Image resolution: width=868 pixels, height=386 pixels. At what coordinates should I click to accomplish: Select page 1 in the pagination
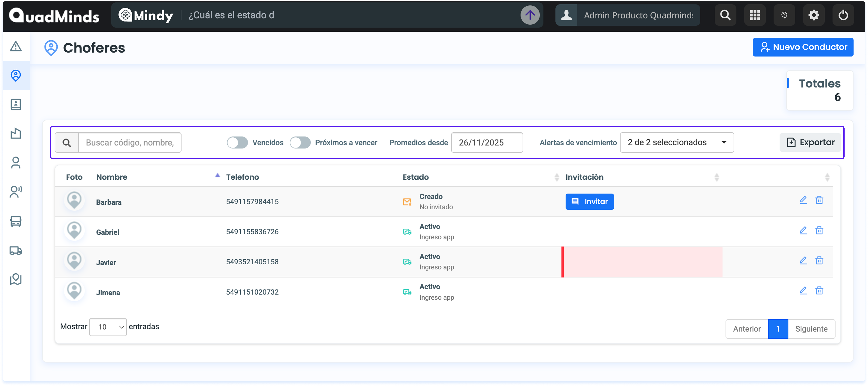(x=778, y=329)
